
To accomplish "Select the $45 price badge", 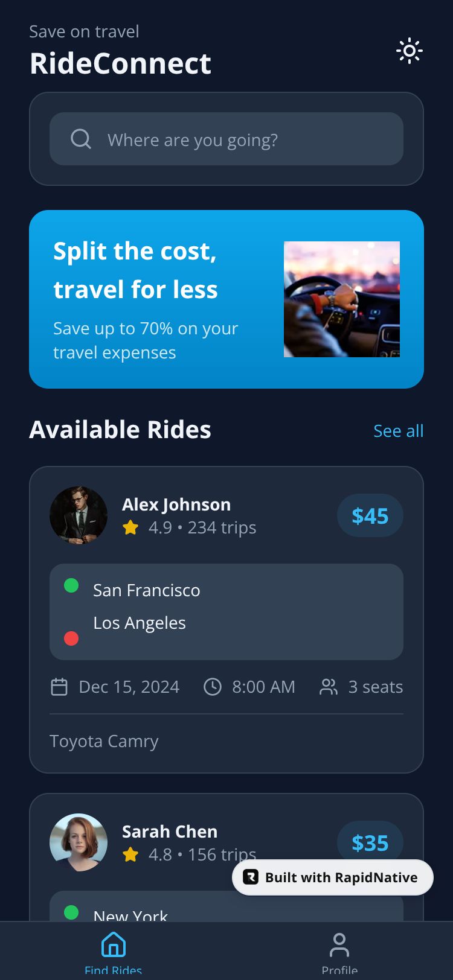I will [x=370, y=516].
